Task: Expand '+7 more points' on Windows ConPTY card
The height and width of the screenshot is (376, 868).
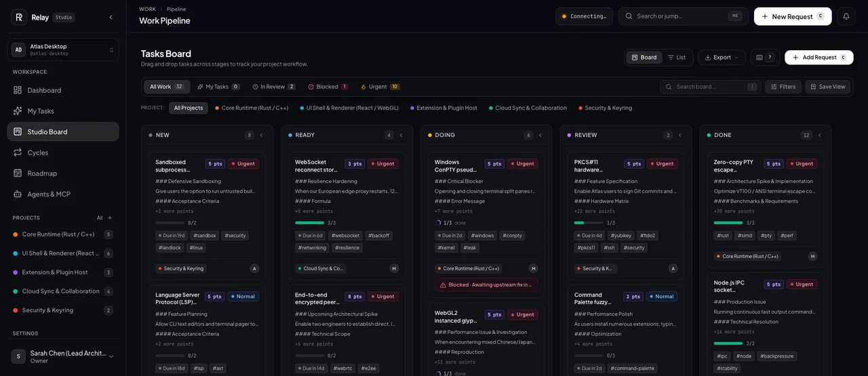Action: tap(455, 211)
